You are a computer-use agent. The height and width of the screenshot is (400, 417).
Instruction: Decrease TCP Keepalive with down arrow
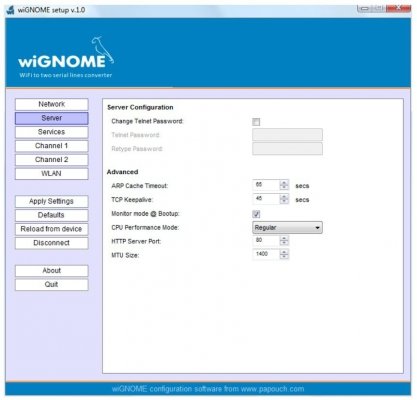coord(284,202)
